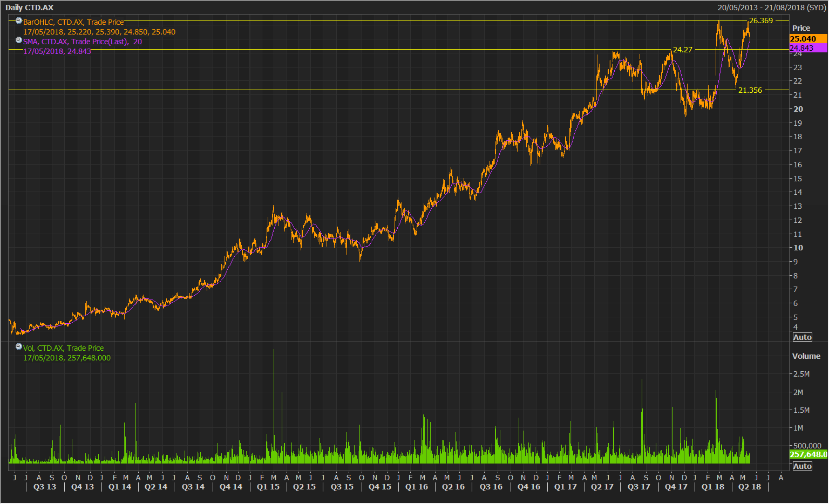Select SMA, CTD.AX, Trade Price(Last) legend
The width and height of the screenshot is (829, 504).
click(x=83, y=42)
